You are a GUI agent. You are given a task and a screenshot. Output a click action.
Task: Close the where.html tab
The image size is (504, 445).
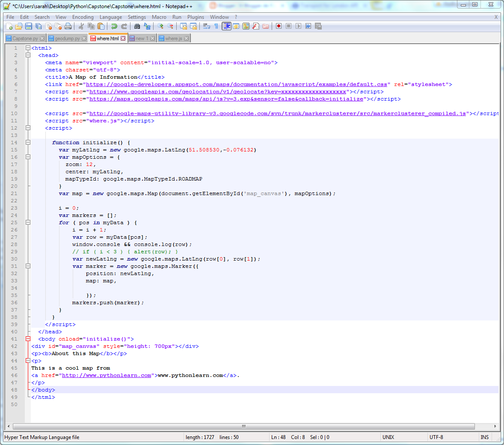pos(123,38)
